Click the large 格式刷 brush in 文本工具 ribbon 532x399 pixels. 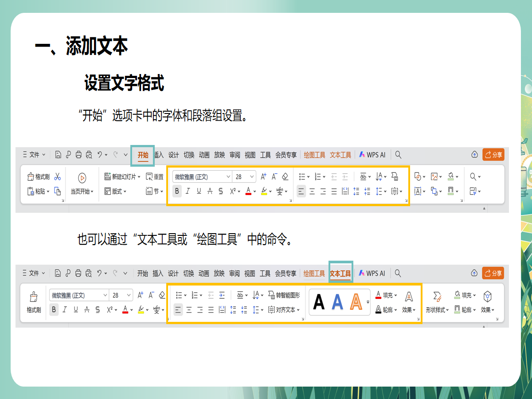click(x=33, y=297)
